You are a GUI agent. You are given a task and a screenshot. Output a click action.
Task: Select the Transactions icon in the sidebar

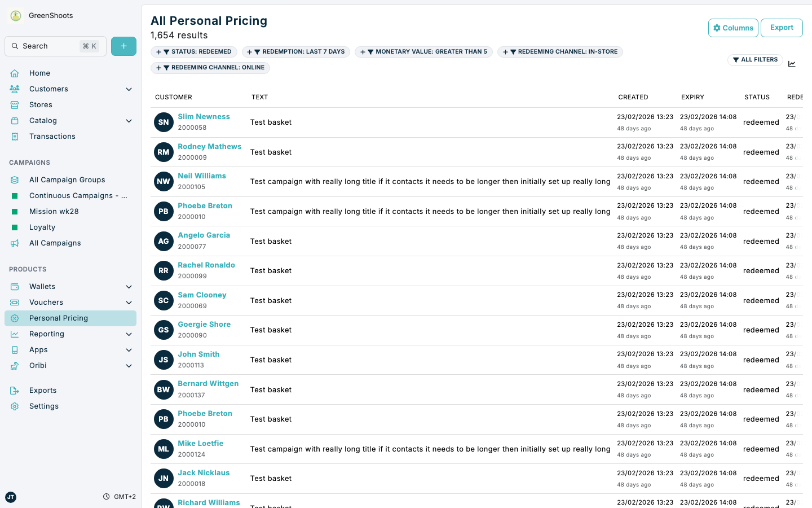pos(15,136)
